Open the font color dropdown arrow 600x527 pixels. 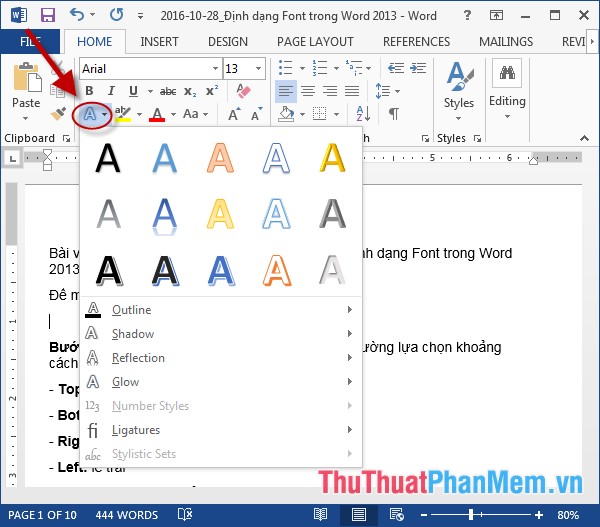[173, 114]
